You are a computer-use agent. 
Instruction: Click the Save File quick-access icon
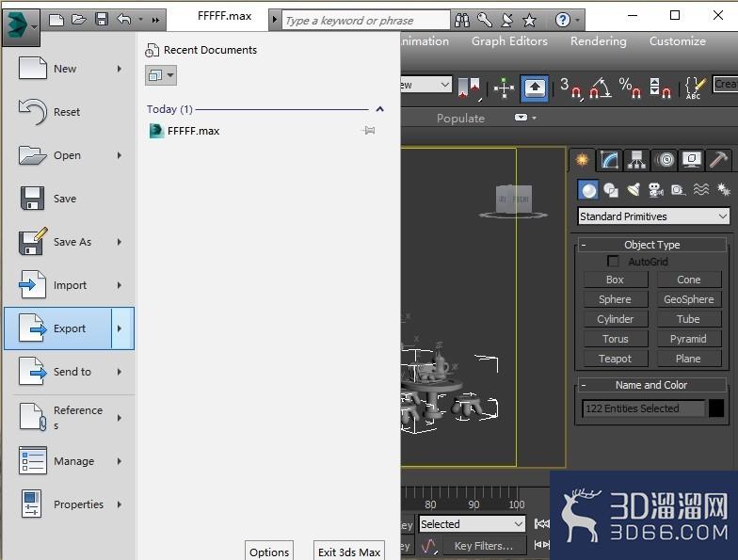point(102,20)
